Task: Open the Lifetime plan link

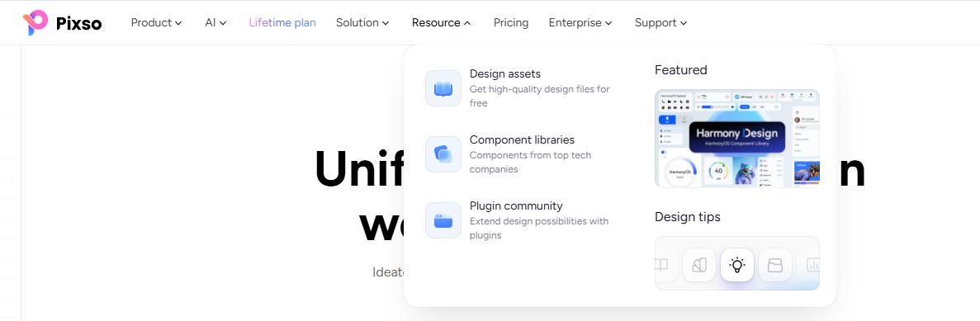Action: [282, 23]
